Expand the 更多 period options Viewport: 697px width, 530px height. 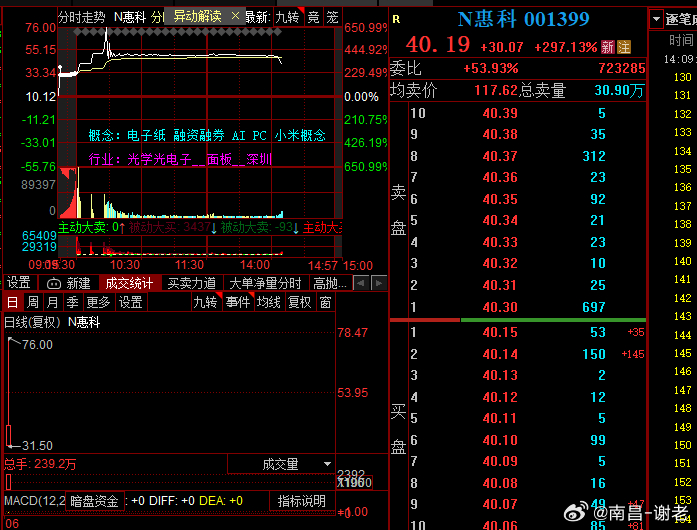(x=98, y=303)
